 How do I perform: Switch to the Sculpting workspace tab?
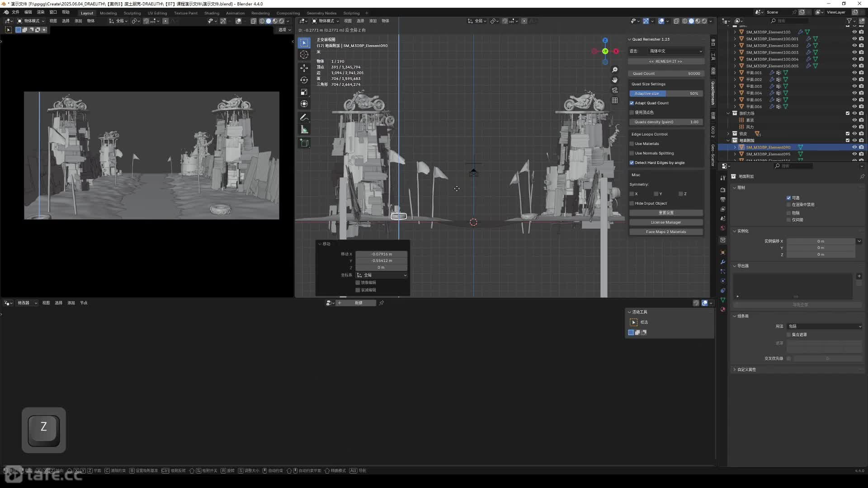click(x=132, y=13)
